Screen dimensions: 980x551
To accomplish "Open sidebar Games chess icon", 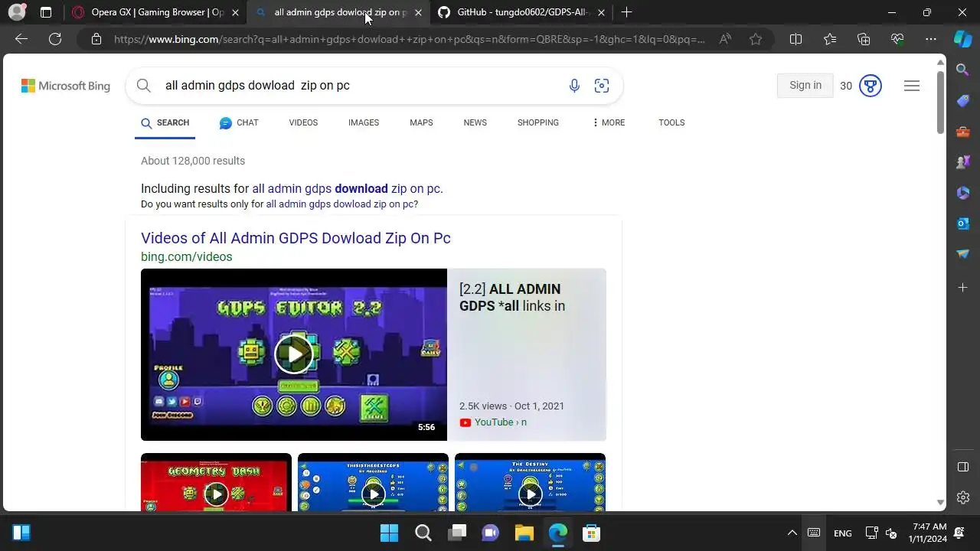I will pos(963,162).
